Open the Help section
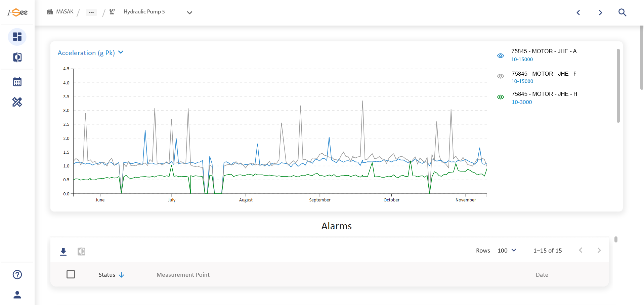This screenshot has height=305, width=644. pyautogui.click(x=17, y=275)
